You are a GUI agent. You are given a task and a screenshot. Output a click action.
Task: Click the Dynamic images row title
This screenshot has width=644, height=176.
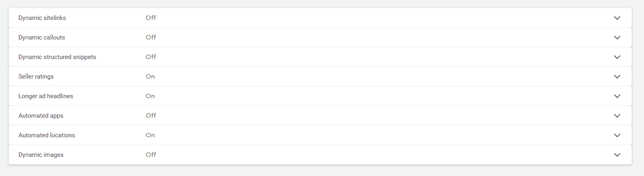pos(41,155)
